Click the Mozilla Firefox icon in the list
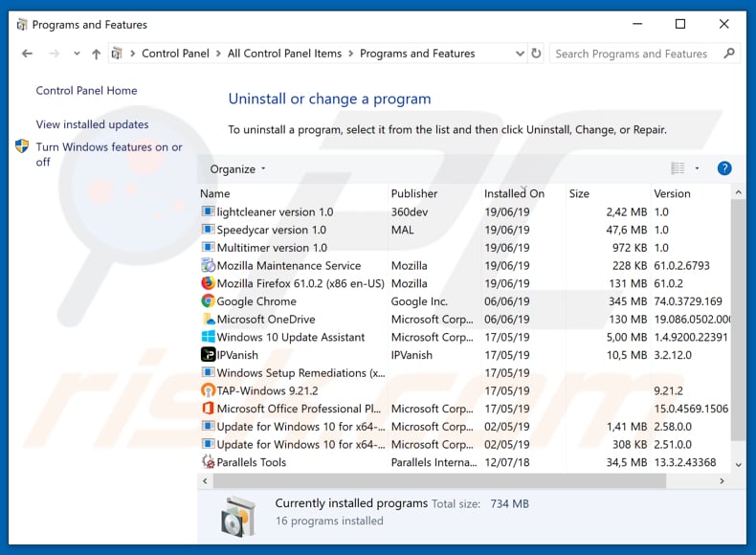The image size is (756, 555). pos(208,283)
